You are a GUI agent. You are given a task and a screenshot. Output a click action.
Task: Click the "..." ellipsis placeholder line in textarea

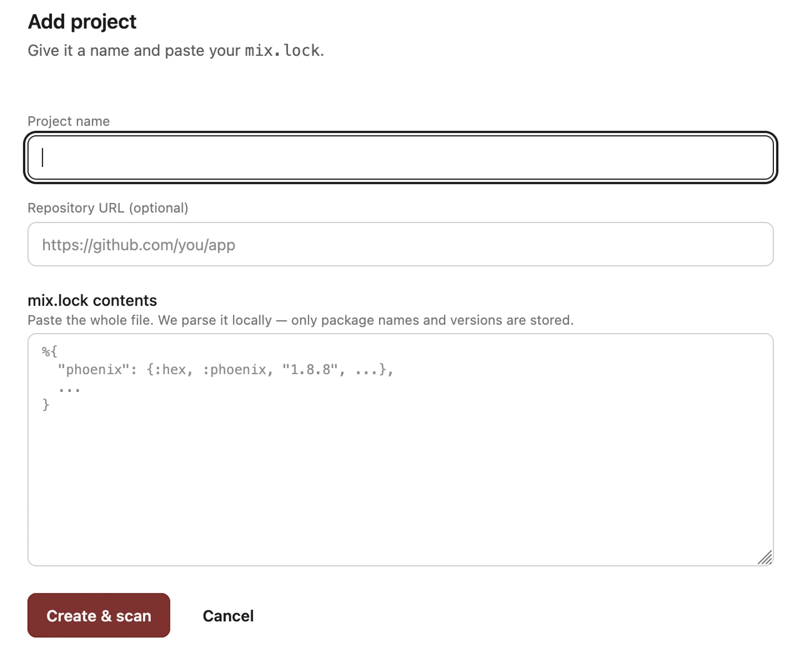point(70,388)
